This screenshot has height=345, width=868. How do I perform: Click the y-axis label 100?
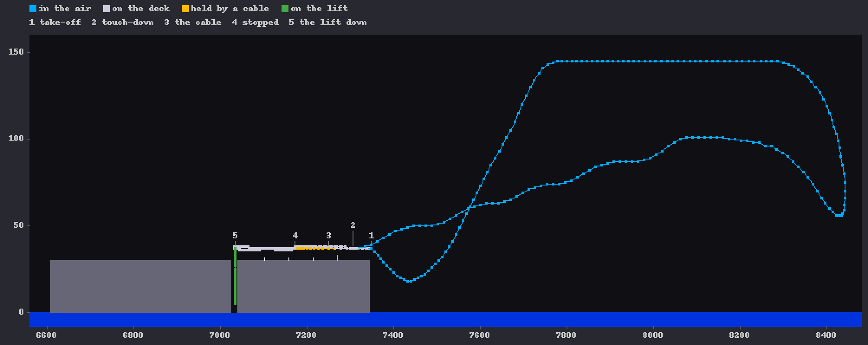(x=16, y=139)
